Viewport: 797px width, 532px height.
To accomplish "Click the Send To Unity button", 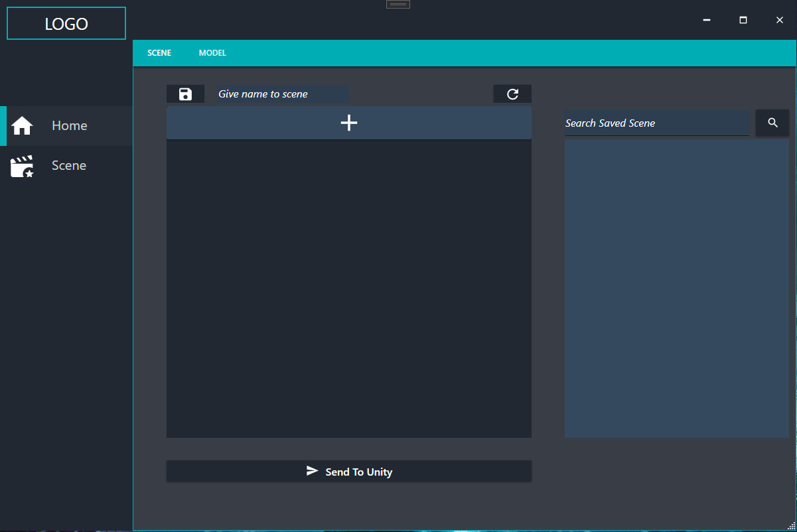I will tap(349, 472).
